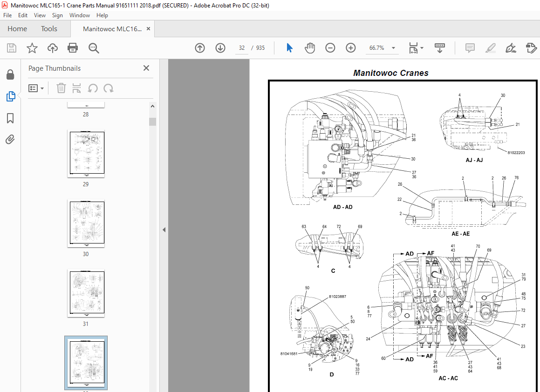Click part number 81022203 in diagram
540x392 pixels.
pyautogui.click(x=516, y=153)
